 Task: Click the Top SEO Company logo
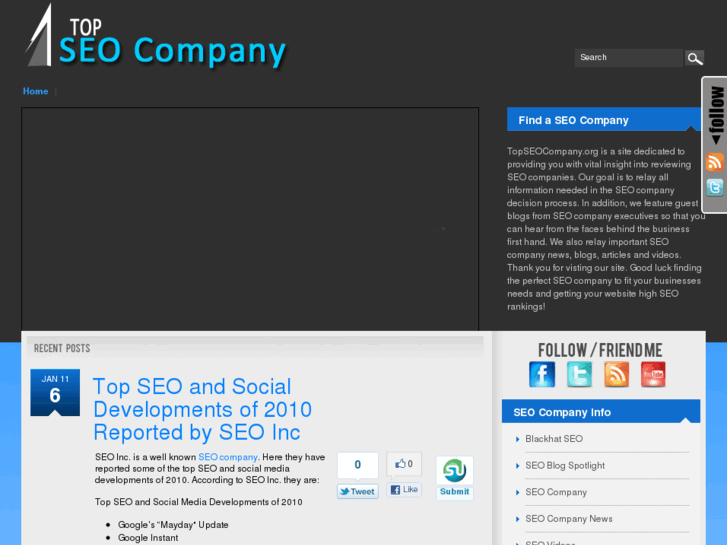pyautogui.click(x=155, y=36)
